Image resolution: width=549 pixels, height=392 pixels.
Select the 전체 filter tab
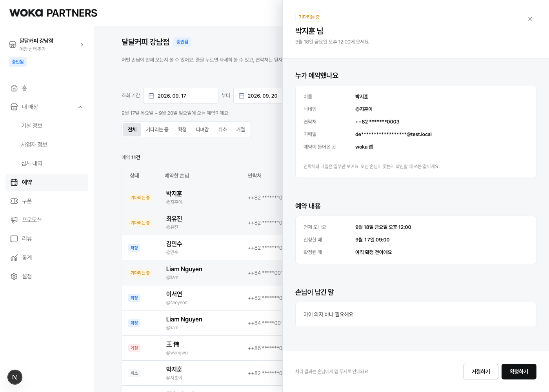click(x=132, y=130)
